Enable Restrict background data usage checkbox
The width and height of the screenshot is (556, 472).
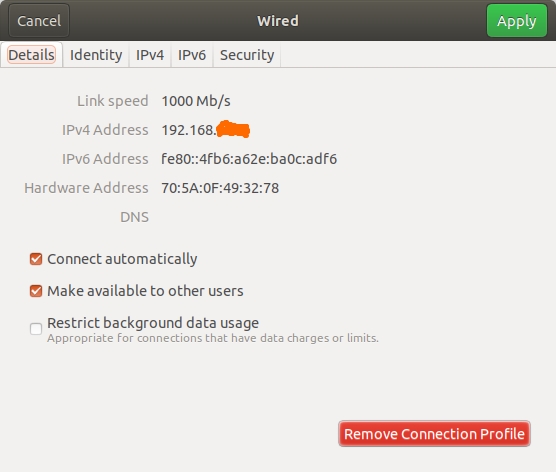click(x=36, y=329)
